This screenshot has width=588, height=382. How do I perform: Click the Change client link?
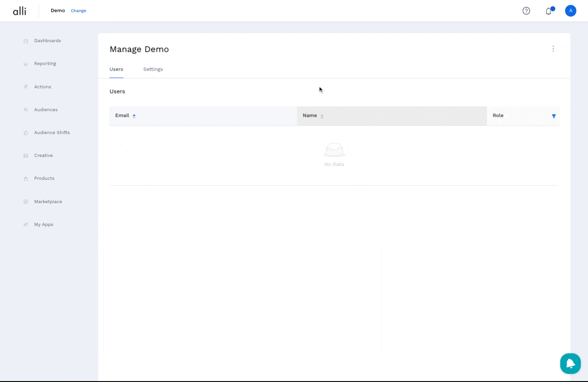coord(78,11)
